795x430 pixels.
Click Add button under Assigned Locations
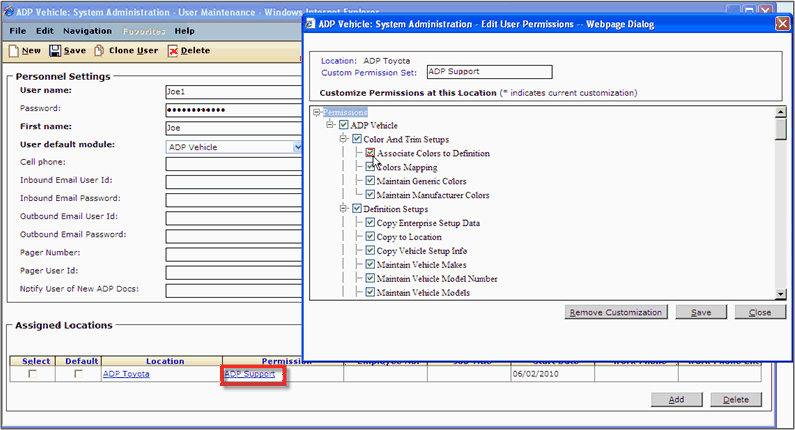click(x=677, y=400)
